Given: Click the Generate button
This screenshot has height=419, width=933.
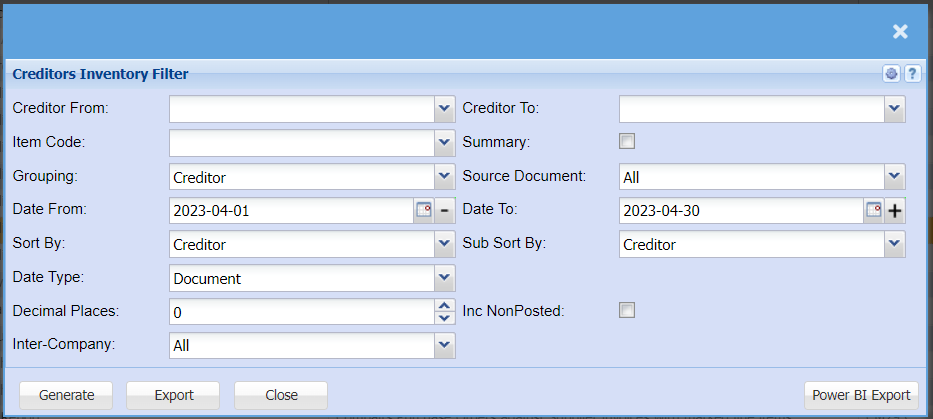Looking at the screenshot, I should 66,395.
